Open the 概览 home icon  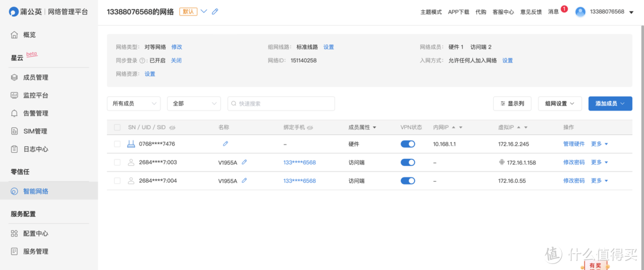[x=14, y=35]
